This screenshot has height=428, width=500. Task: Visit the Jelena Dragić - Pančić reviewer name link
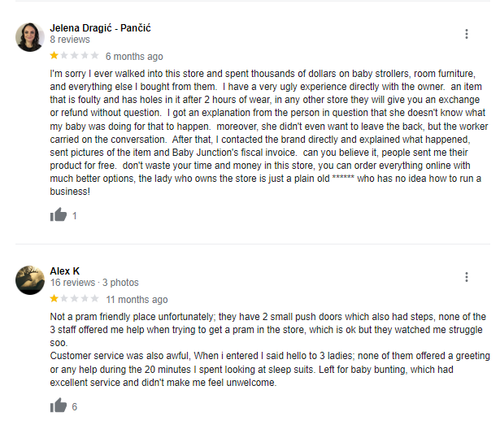tap(100, 28)
